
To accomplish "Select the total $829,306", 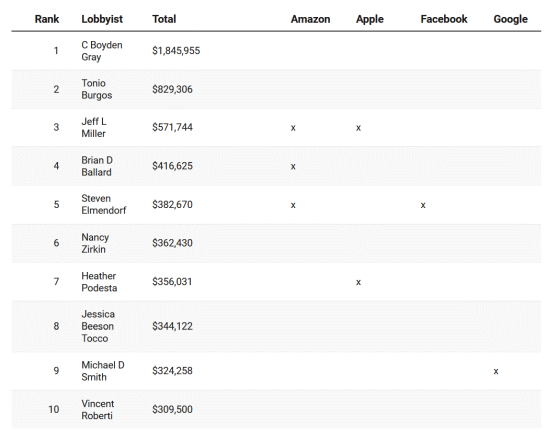I will click(172, 89).
